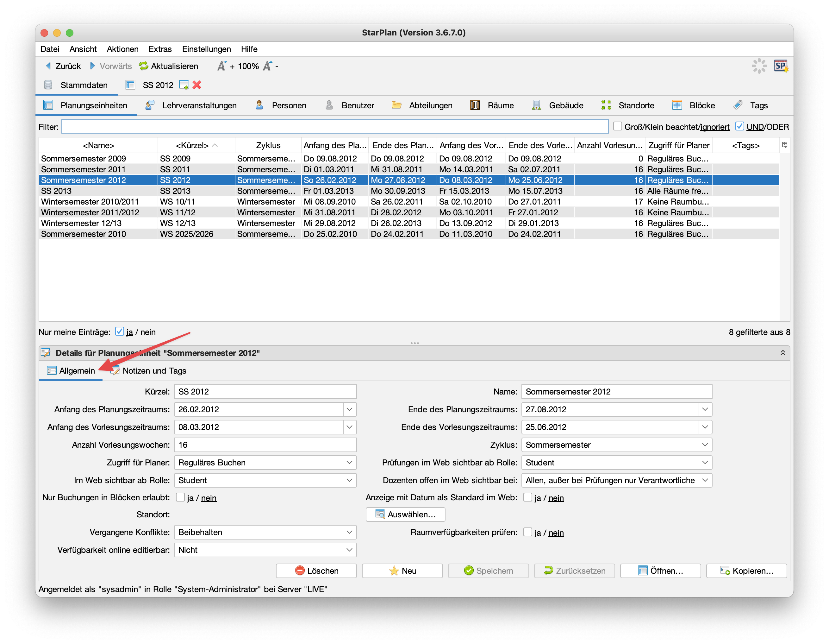829x644 pixels.
Task: Go back with the Zurück arrow
Action: pos(49,66)
